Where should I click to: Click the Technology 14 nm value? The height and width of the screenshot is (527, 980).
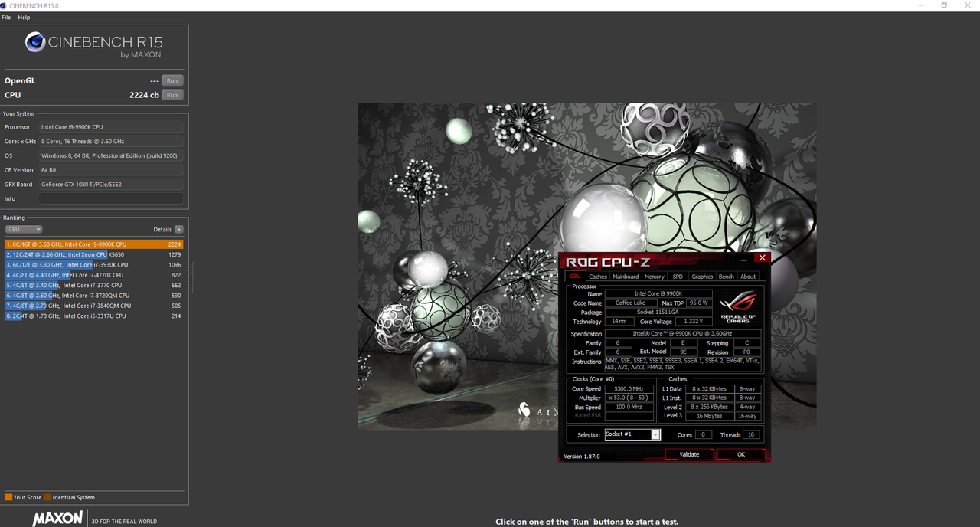[619, 322]
